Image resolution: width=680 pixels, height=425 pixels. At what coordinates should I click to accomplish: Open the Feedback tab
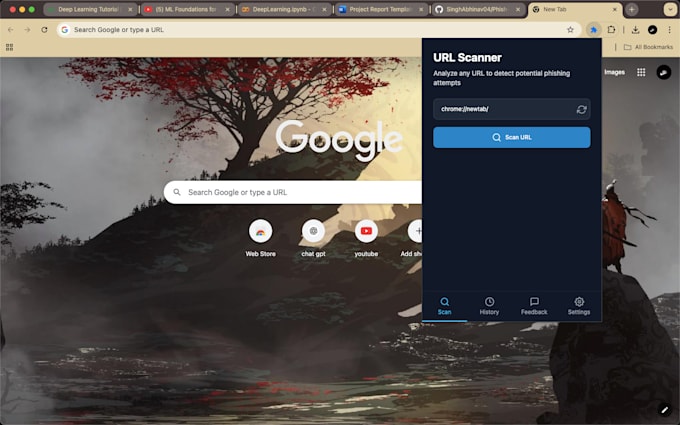(534, 306)
